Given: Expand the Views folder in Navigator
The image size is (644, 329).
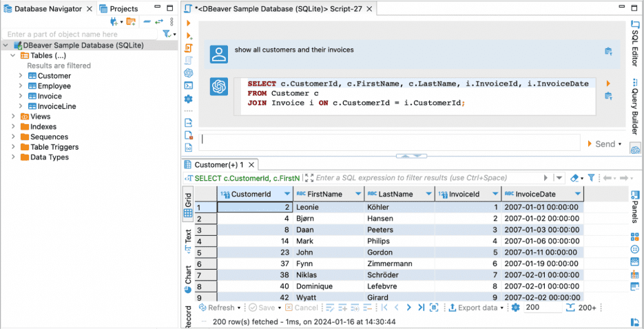Looking at the screenshot, I should pyautogui.click(x=13, y=117).
